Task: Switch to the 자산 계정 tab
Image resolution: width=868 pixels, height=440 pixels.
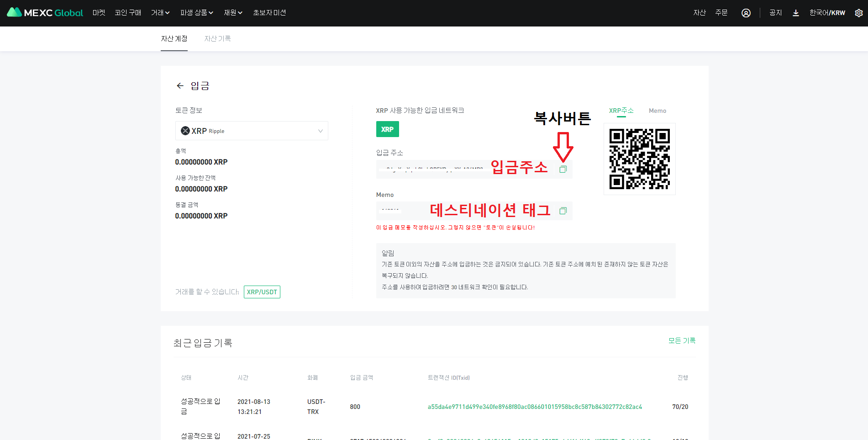Action: 174,39
